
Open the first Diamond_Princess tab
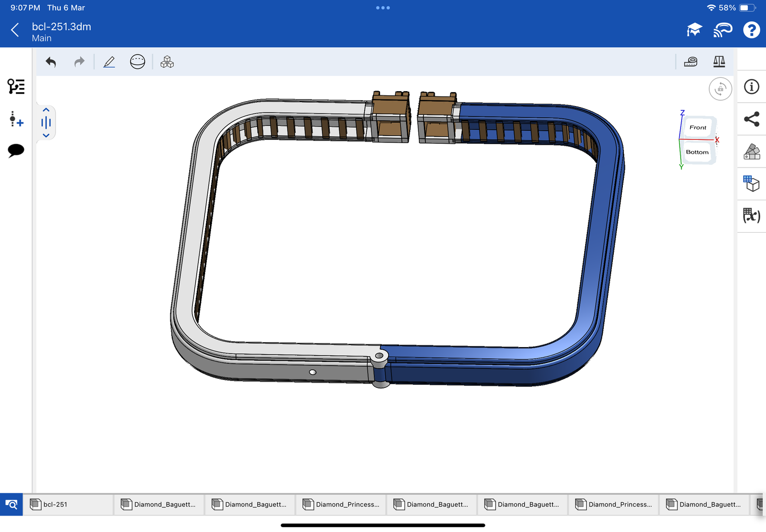pos(341,504)
